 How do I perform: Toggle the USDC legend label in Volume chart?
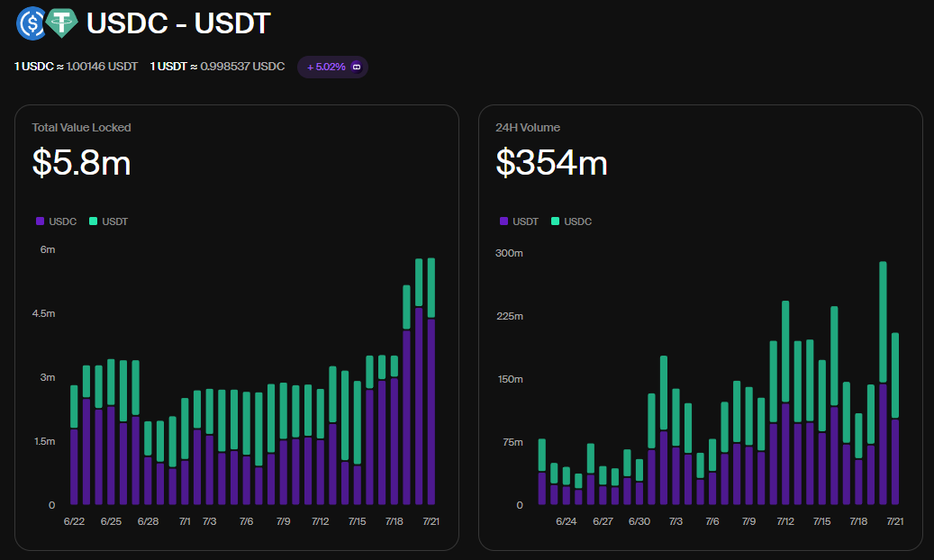pyautogui.click(x=578, y=221)
